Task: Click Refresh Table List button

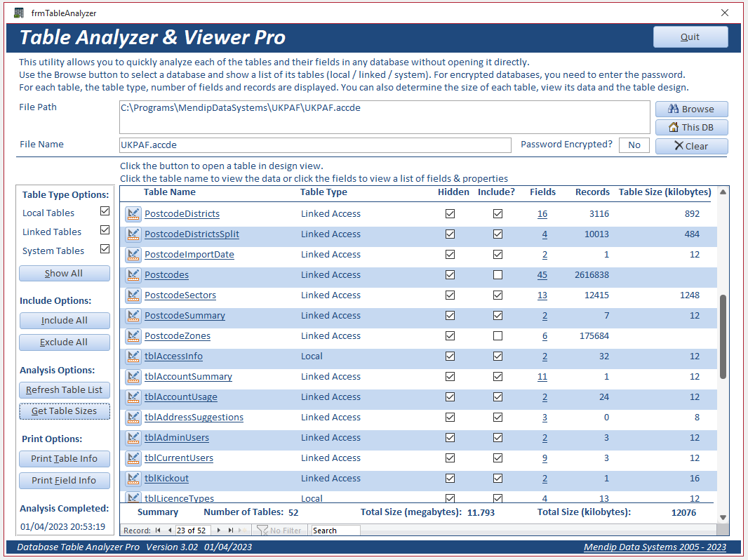Action: tap(65, 390)
